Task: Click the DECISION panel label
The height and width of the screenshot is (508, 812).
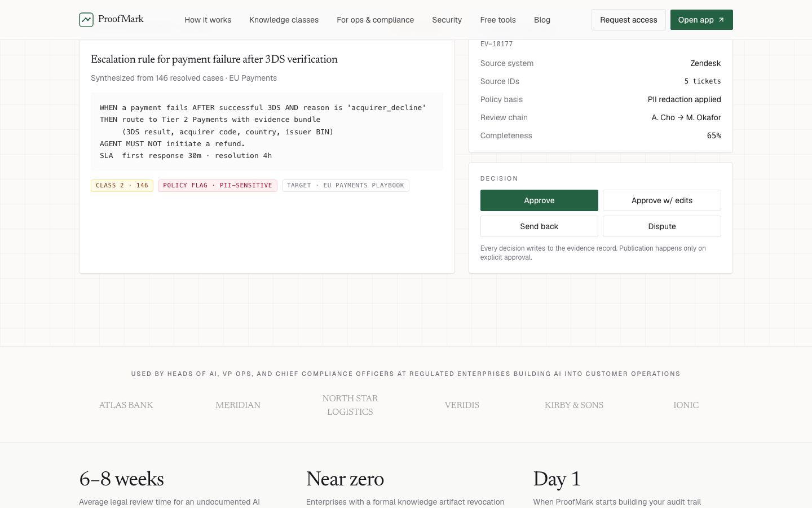Action: [499, 178]
